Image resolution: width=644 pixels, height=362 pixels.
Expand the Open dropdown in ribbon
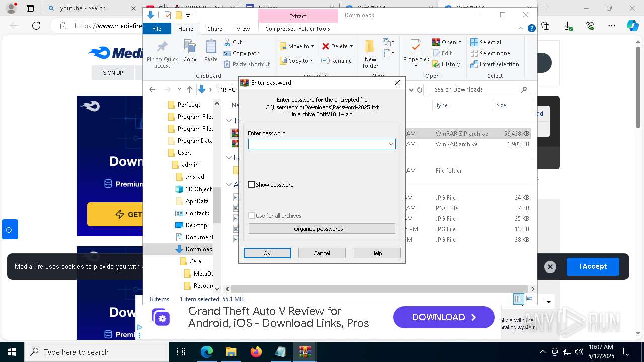[x=460, y=42]
